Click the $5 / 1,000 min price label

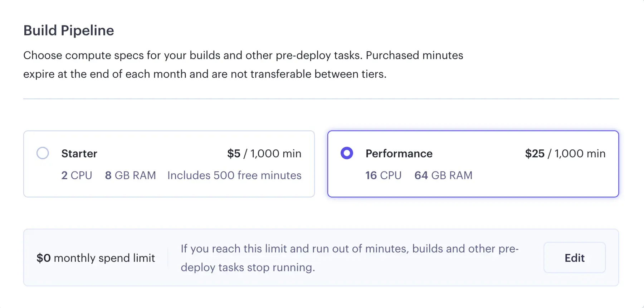click(x=264, y=153)
